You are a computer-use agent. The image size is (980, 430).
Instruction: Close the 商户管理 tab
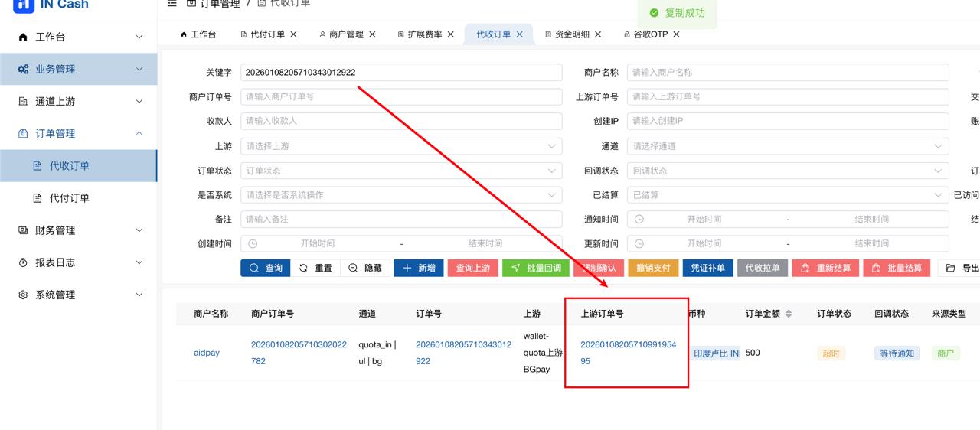[372, 34]
